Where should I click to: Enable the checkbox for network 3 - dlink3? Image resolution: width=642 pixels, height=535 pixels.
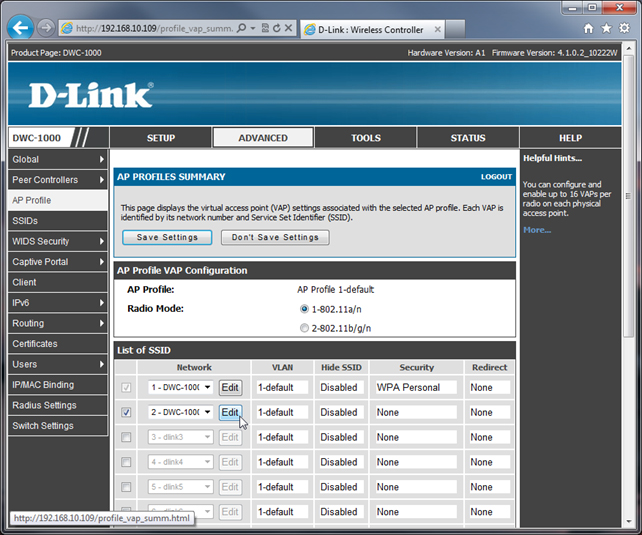[126, 437]
